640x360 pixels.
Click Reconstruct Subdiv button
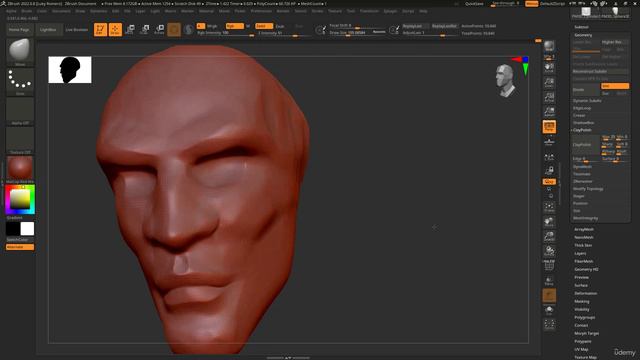coord(600,71)
